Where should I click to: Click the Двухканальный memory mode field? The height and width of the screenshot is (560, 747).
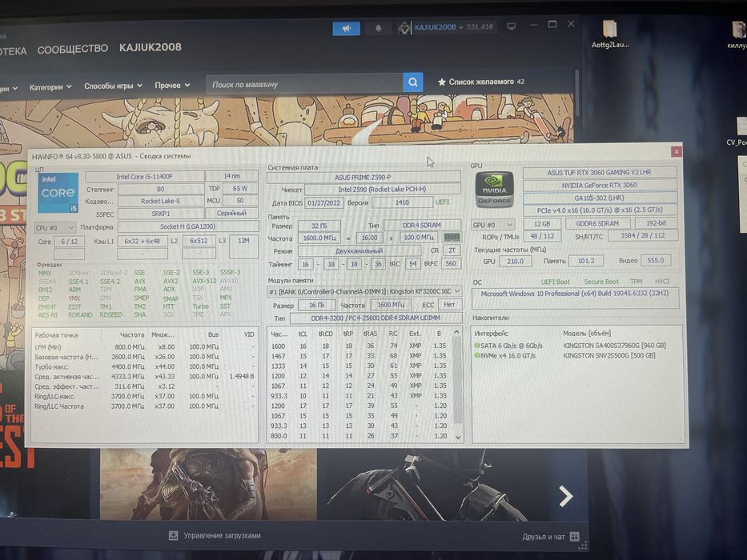[359, 250]
